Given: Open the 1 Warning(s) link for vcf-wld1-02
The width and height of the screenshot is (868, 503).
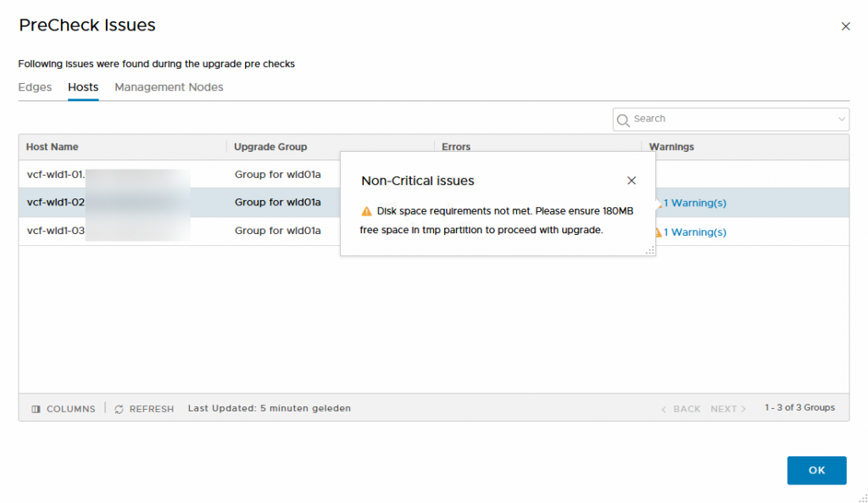Looking at the screenshot, I should (x=694, y=204).
